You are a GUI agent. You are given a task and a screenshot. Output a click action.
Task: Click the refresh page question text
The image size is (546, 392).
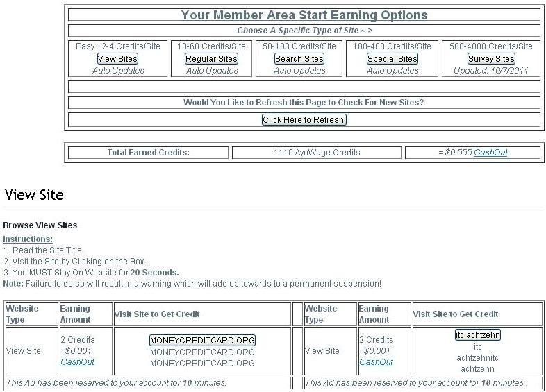pos(304,103)
